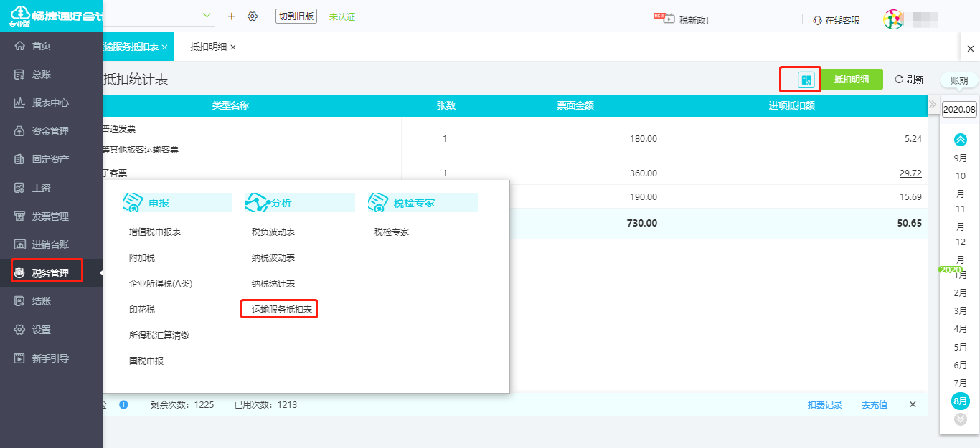This screenshot has height=448, width=980.
Task: Select month 9月 in period list
Action: [x=961, y=158]
